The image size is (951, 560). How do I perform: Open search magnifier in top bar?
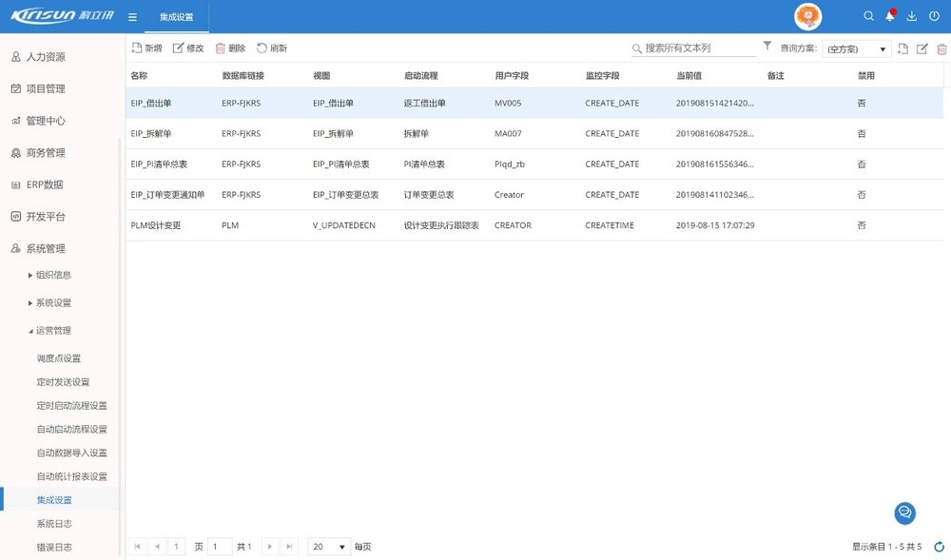pos(868,16)
